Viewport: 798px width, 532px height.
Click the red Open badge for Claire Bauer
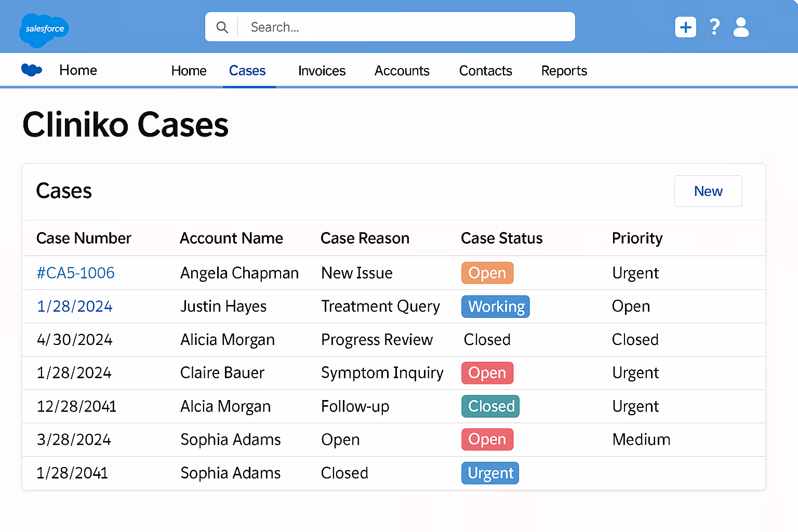(487, 373)
